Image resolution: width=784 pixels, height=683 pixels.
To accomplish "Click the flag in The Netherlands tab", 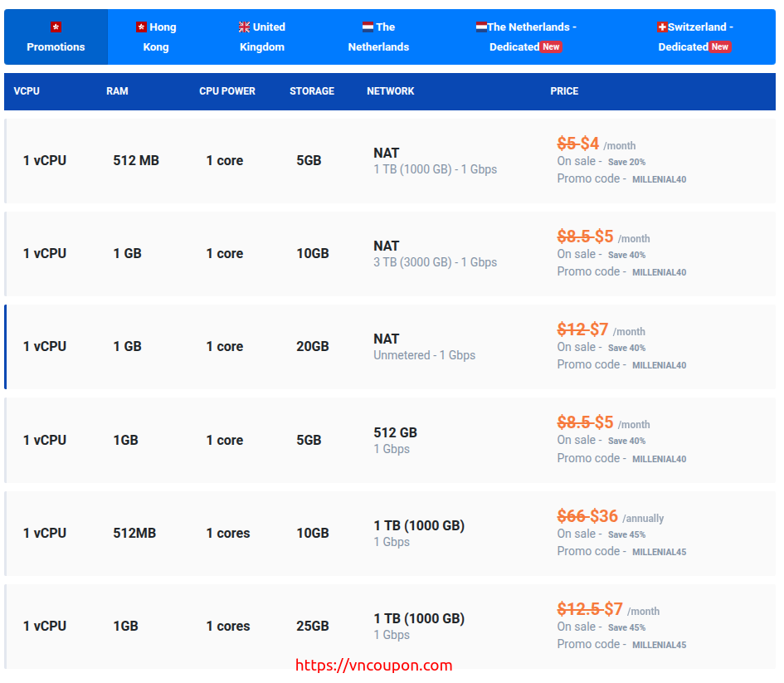I will (368, 27).
